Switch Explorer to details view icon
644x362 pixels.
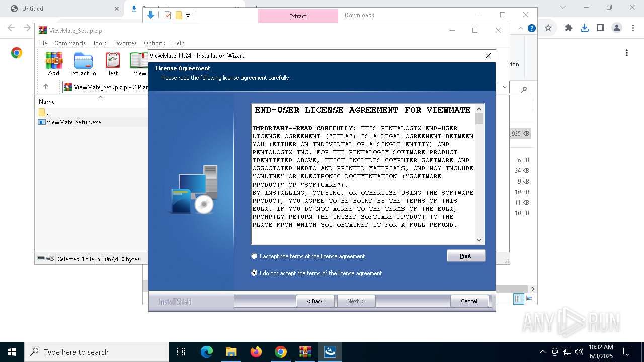(519, 299)
